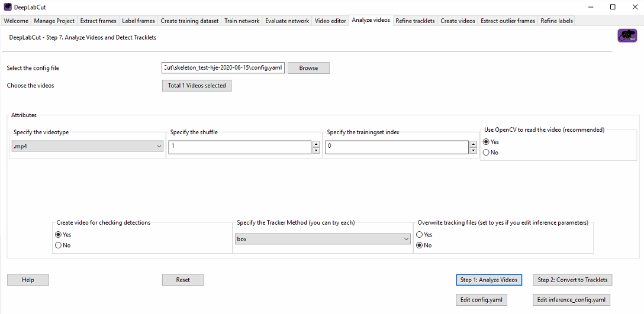The height and width of the screenshot is (314, 644).
Task: Increase the shuffle value with up arrow
Action: pos(316,144)
